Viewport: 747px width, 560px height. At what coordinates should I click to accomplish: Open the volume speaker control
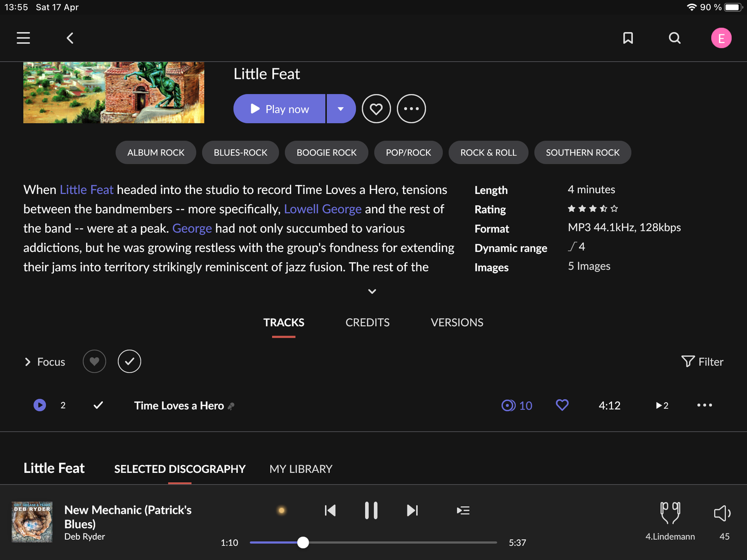click(x=723, y=514)
